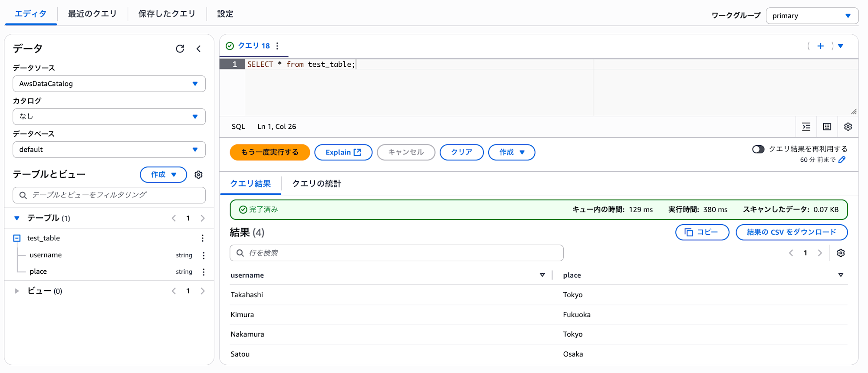Screen dimensions: 868x373
Task: Select the Kimura username cell
Action: click(242, 315)
